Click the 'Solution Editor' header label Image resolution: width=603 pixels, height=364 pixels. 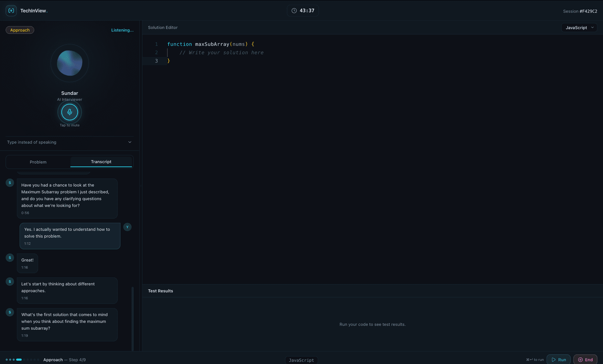pyautogui.click(x=163, y=27)
